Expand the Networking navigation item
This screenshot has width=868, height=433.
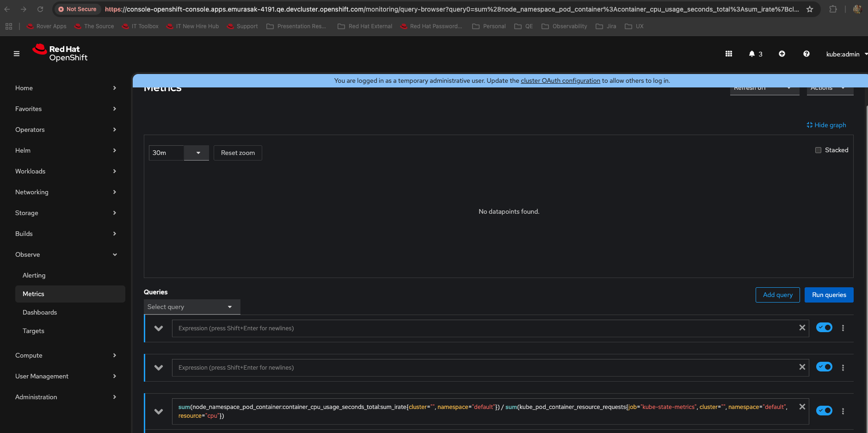coord(66,192)
